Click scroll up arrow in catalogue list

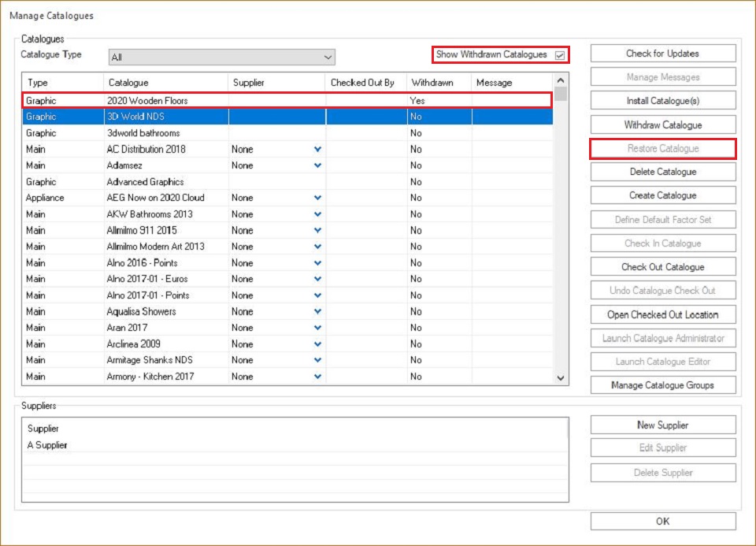pyautogui.click(x=560, y=80)
